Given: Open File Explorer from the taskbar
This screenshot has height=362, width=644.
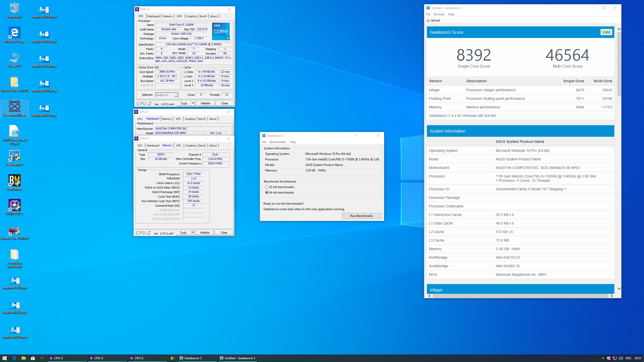Looking at the screenshot, I should tap(23, 358).
